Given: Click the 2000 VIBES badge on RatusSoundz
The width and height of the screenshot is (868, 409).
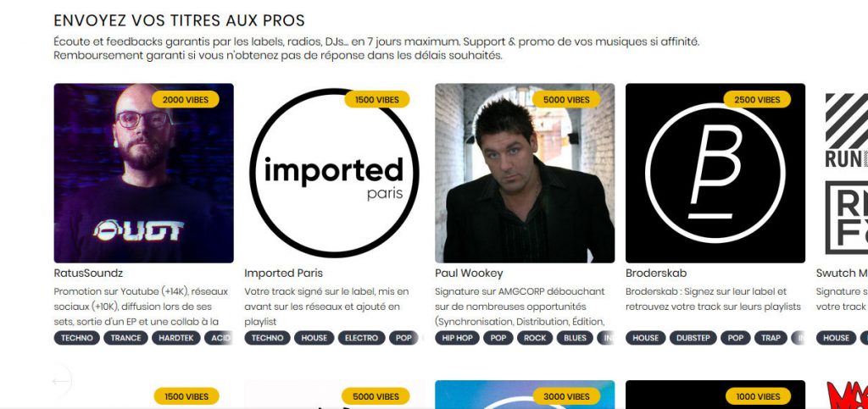Looking at the screenshot, I should coord(186,99).
